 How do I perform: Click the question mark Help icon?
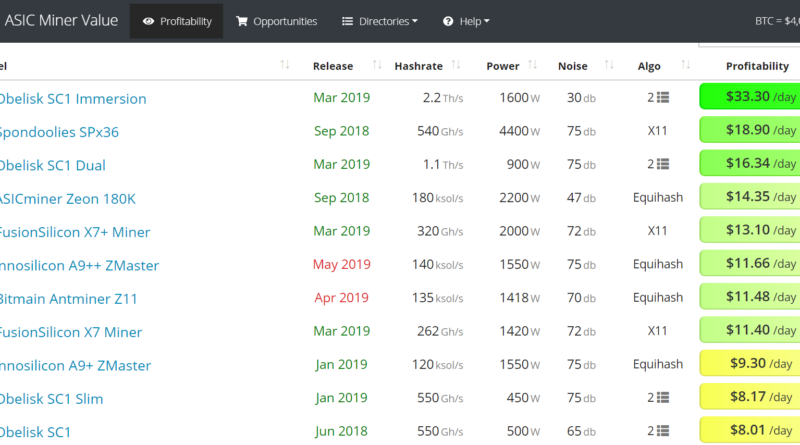coord(448,21)
